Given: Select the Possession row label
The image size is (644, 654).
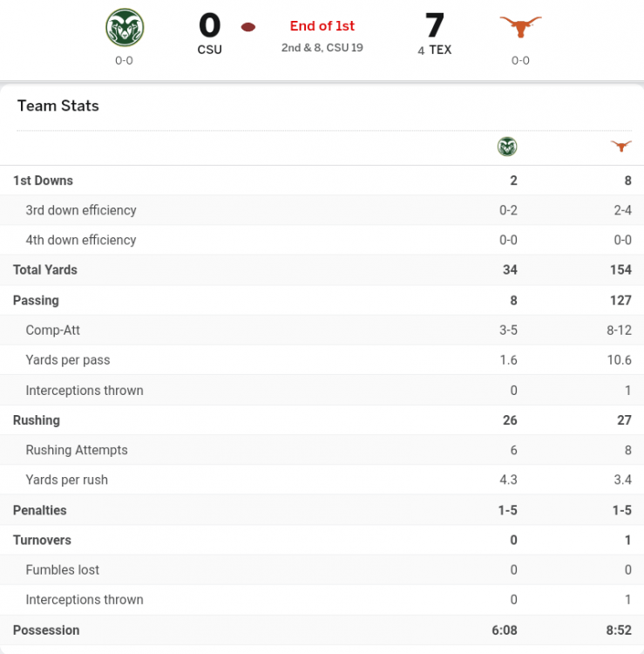Looking at the screenshot, I should click(46, 630).
